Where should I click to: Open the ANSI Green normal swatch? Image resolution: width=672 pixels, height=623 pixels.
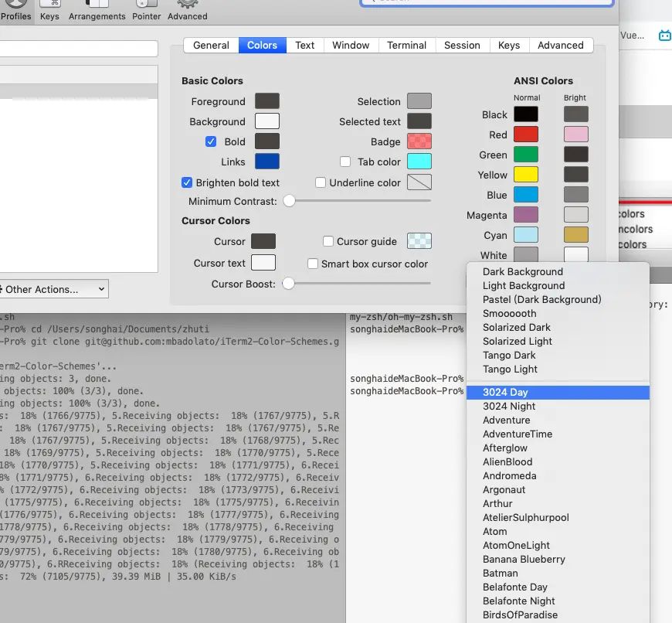526,155
